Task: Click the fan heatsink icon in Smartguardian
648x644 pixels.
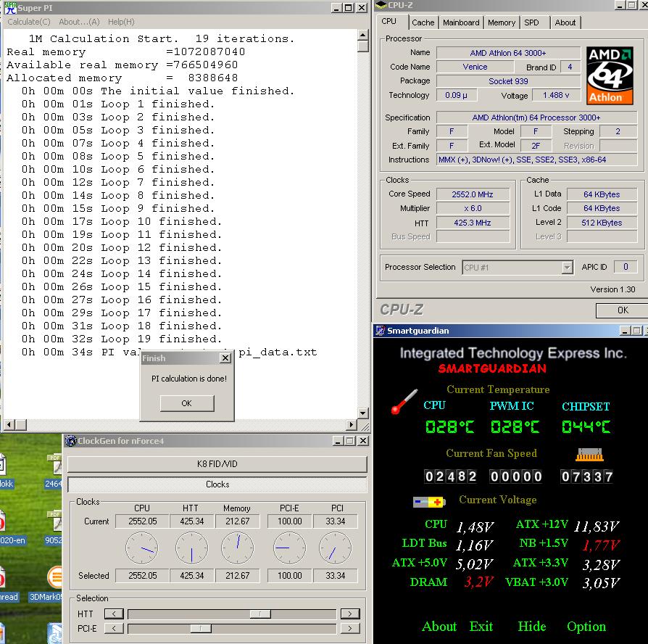Action: click(589, 455)
